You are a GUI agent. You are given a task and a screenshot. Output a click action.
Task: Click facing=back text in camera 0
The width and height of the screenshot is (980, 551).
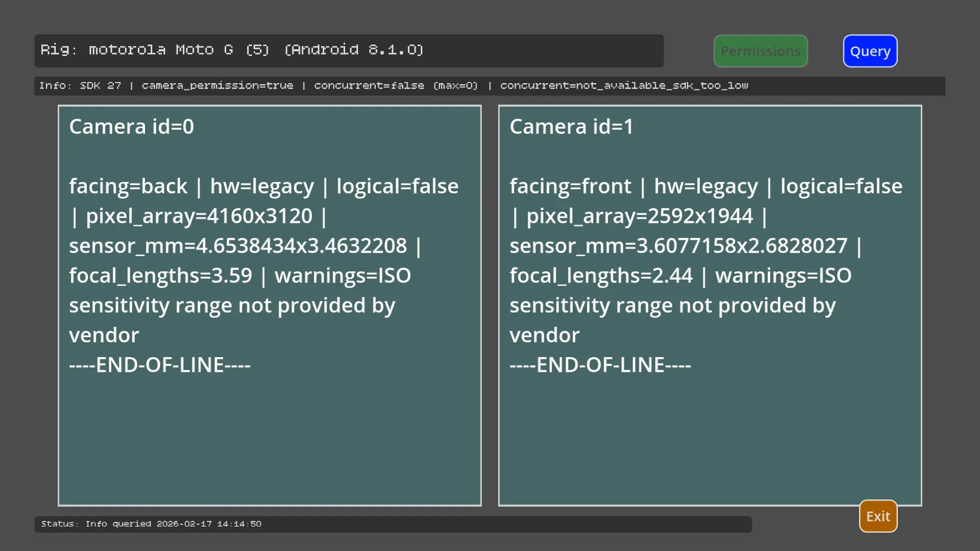[x=128, y=186]
